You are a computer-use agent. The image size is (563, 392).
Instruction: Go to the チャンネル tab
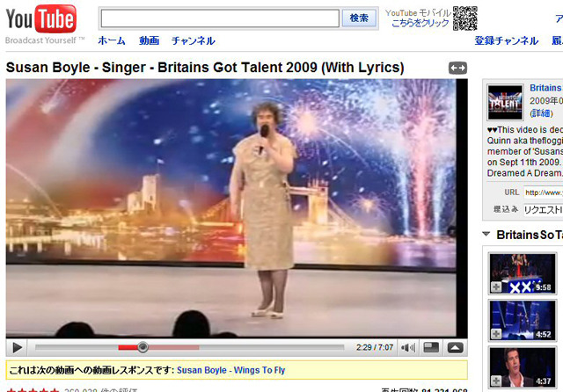pos(193,40)
